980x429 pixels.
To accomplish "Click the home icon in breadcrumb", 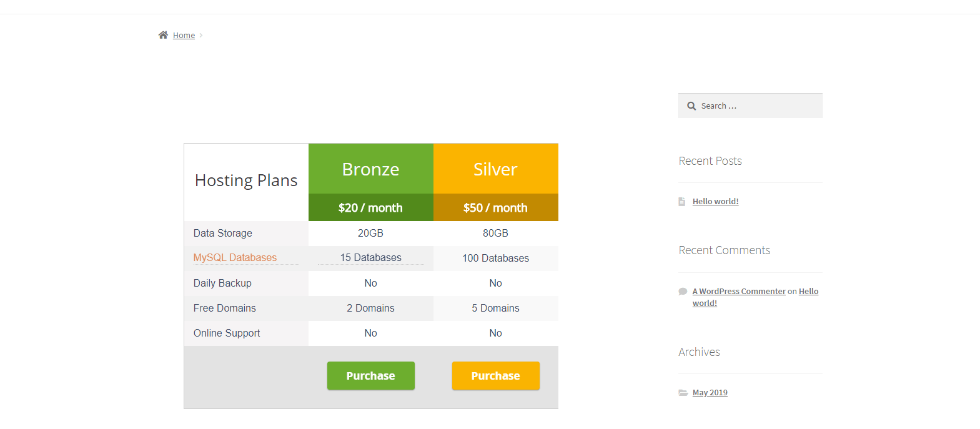I will click(163, 35).
